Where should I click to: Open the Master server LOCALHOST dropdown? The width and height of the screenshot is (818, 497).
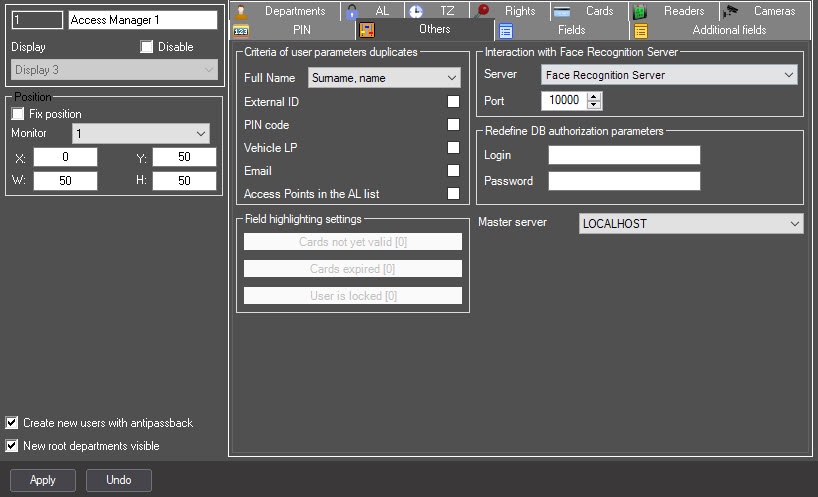coord(691,224)
